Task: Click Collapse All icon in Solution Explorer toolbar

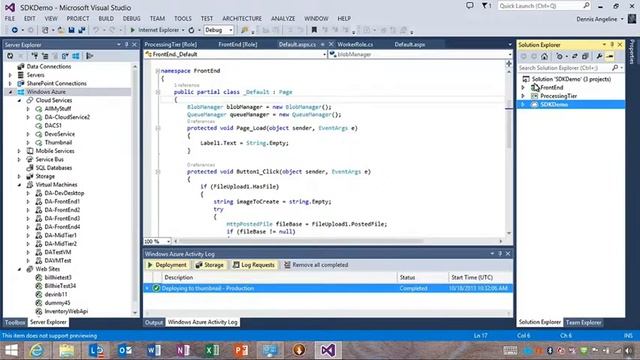Action: pyautogui.click(x=585, y=56)
